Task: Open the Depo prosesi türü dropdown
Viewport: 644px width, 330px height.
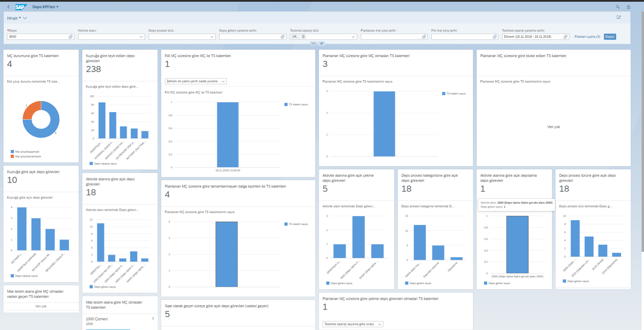Action: (211, 37)
